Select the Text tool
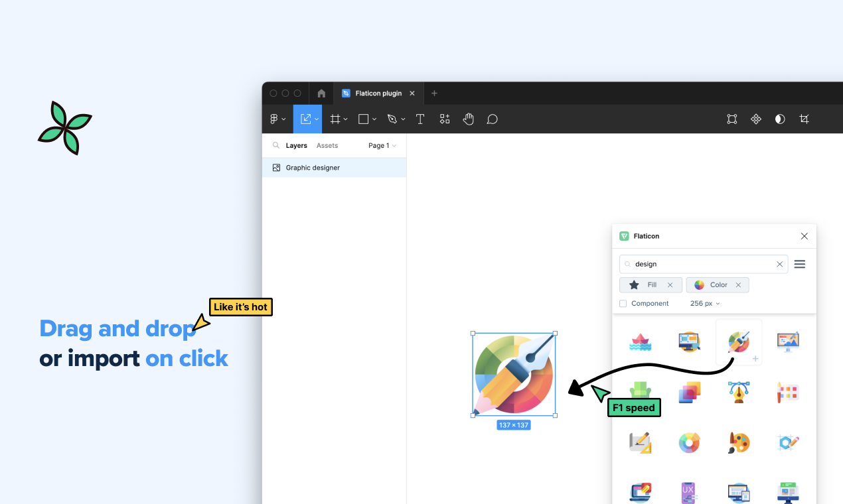 tap(420, 119)
